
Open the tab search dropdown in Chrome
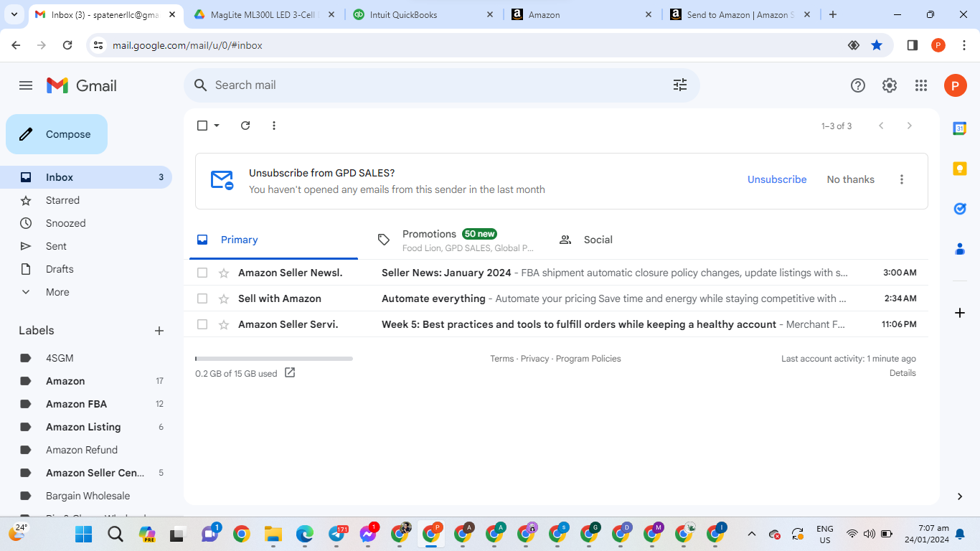(x=15, y=14)
